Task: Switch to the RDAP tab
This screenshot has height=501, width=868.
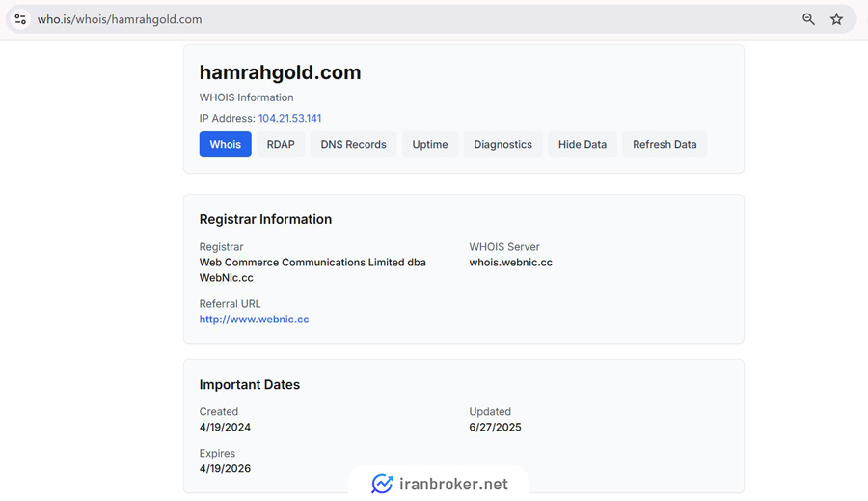Action: (281, 144)
